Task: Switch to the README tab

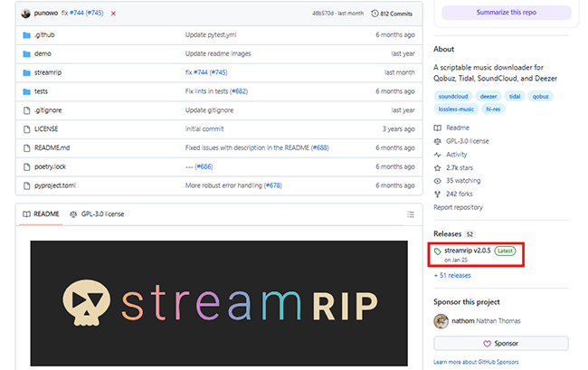Action: click(41, 214)
